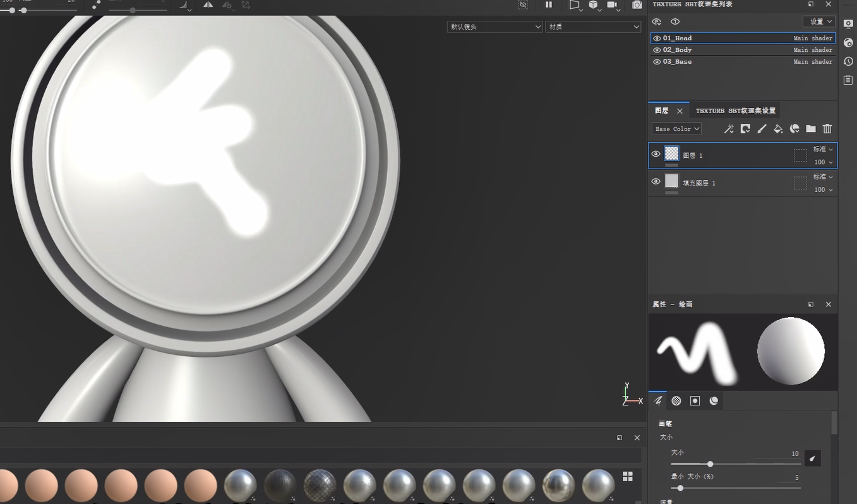Click the pen pressure icon beside size
Viewport: 857px width, 504px height.
click(813, 459)
